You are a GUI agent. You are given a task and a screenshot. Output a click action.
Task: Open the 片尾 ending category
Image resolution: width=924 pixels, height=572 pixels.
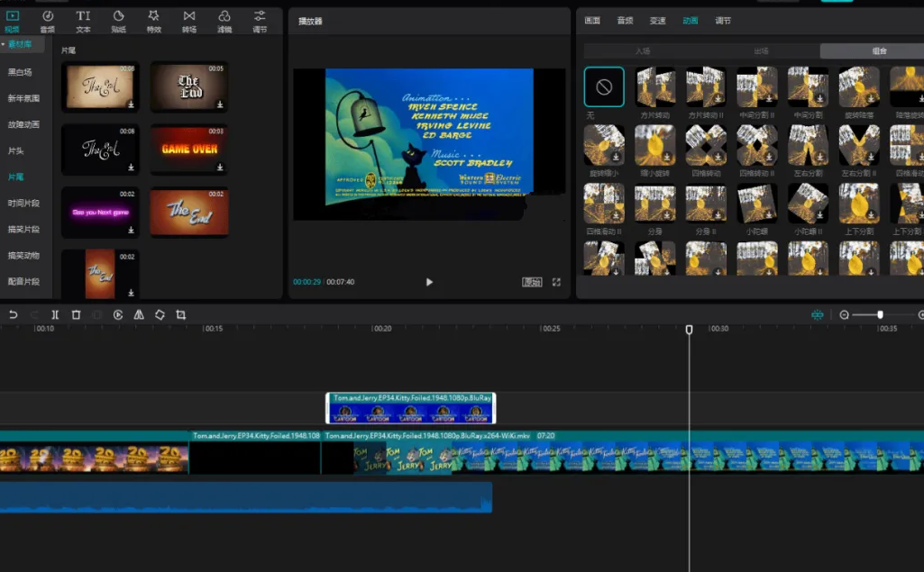pyautogui.click(x=16, y=177)
